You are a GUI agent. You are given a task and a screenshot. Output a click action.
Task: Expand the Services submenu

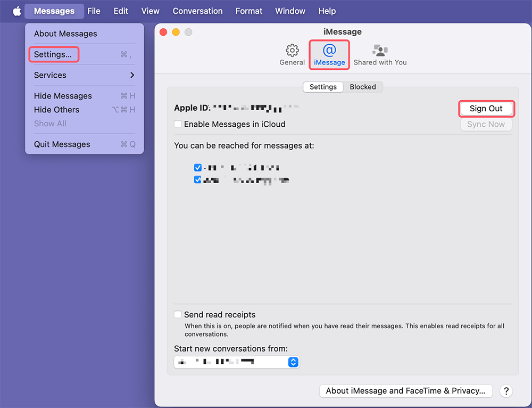(84, 75)
